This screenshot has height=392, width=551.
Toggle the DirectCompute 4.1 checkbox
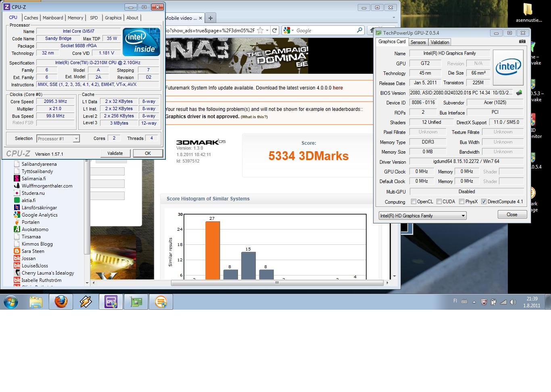click(x=484, y=202)
